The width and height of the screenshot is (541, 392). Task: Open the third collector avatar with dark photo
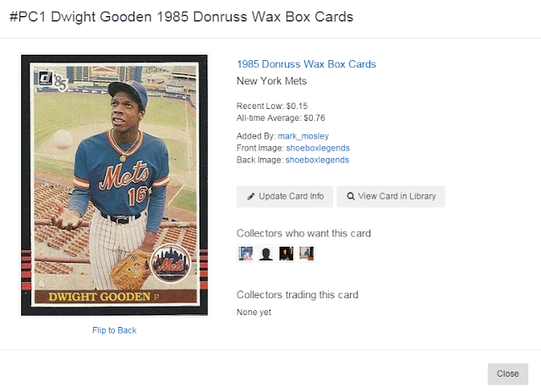tap(287, 253)
